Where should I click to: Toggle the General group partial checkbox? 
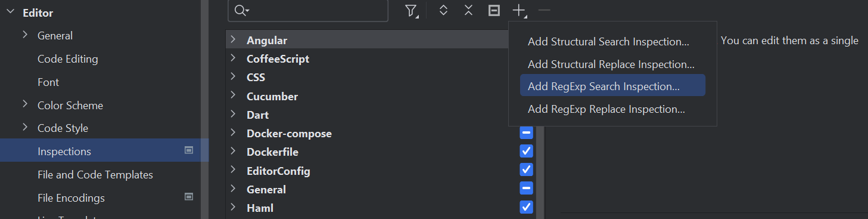[x=526, y=188]
